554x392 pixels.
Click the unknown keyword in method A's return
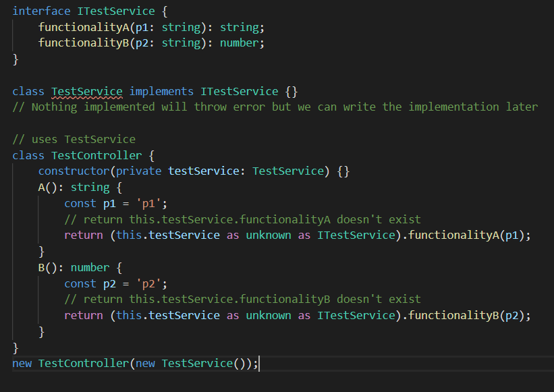pos(268,234)
